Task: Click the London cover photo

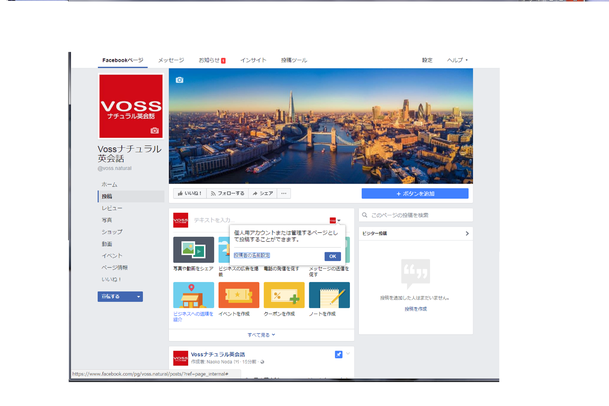Action: (x=321, y=126)
